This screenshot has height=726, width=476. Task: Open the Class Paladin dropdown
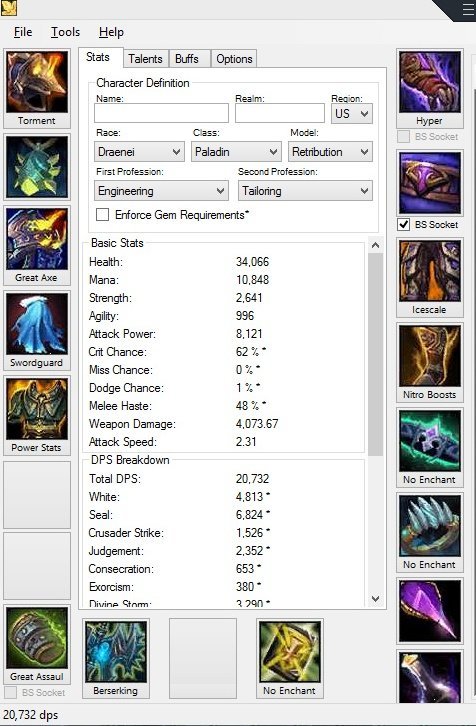point(236,152)
